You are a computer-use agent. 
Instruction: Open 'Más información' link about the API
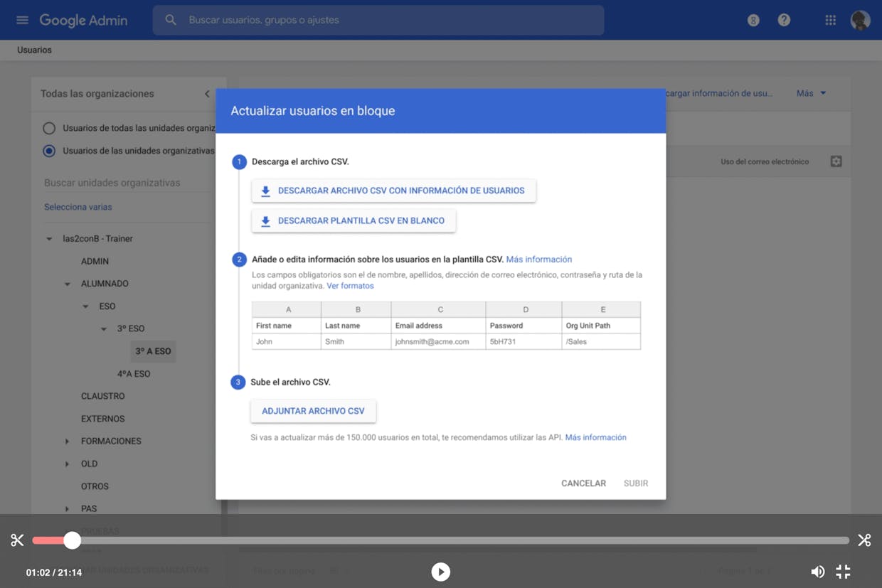pyautogui.click(x=595, y=437)
